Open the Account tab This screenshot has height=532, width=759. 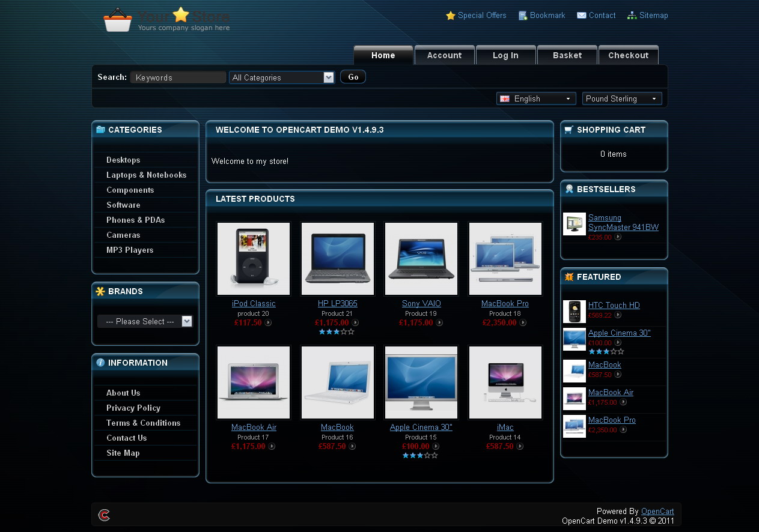445,55
